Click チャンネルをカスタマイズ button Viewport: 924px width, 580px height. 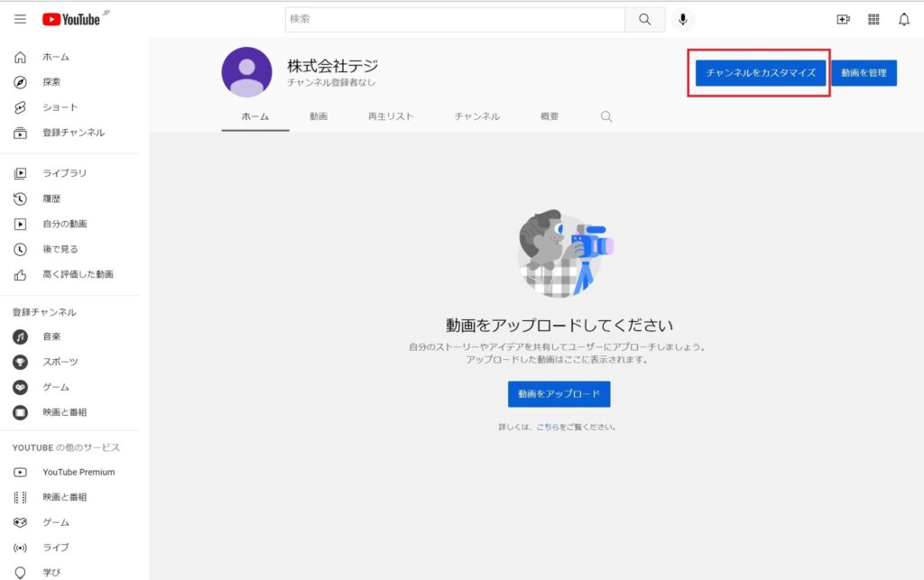tap(761, 73)
